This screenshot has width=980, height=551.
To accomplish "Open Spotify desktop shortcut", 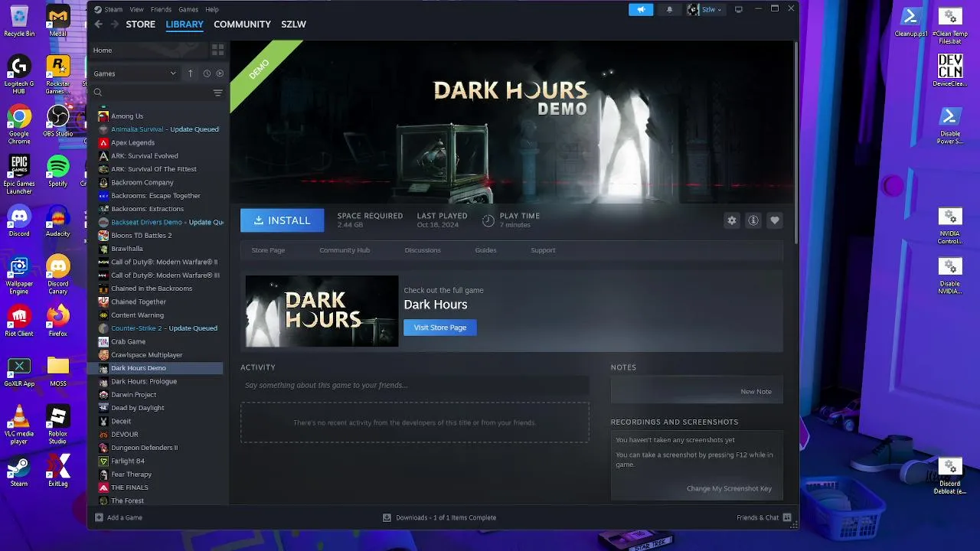I will click(58, 171).
